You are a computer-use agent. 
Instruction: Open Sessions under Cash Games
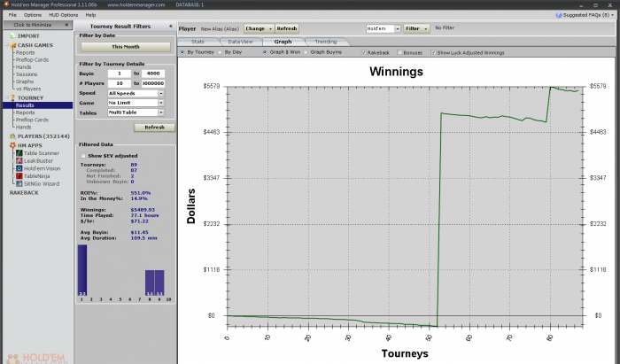click(x=27, y=74)
